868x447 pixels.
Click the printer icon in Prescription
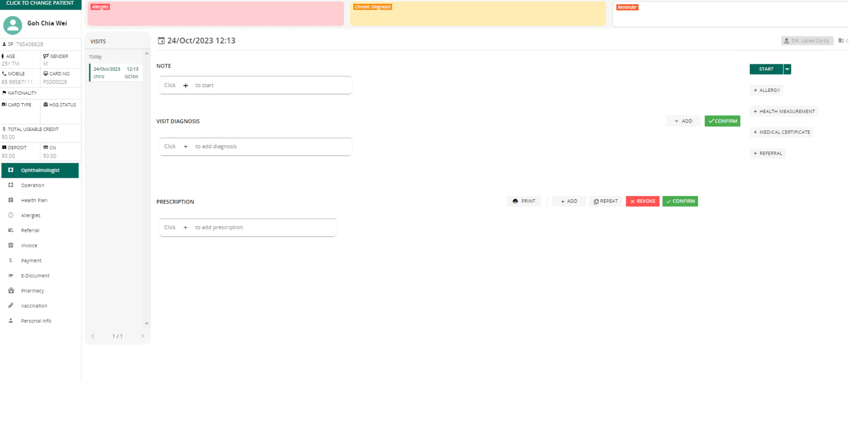point(515,201)
